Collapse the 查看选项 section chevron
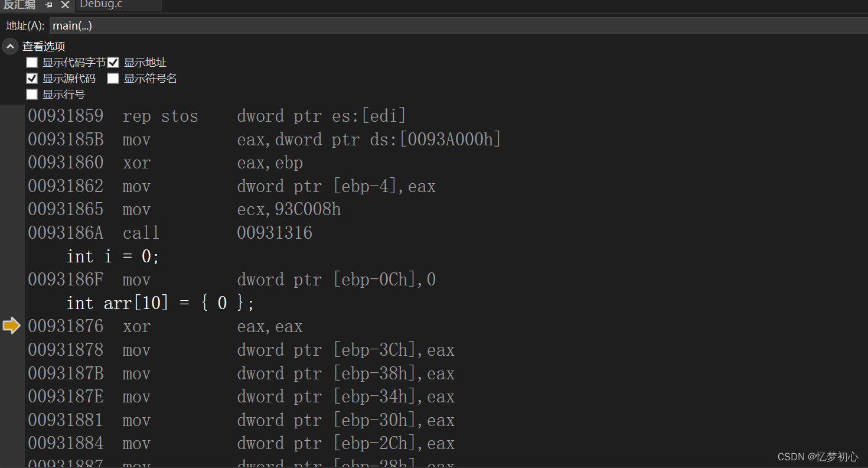This screenshot has width=868, height=468. coord(10,47)
